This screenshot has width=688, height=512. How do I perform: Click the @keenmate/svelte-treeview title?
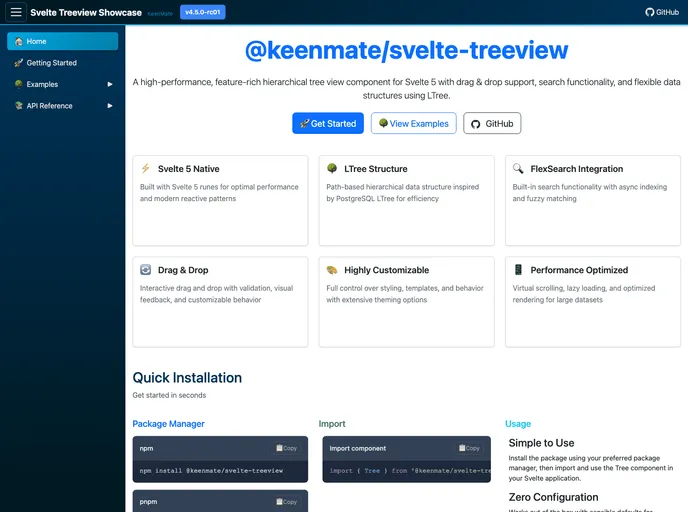pyautogui.click(x=406, y=50)
